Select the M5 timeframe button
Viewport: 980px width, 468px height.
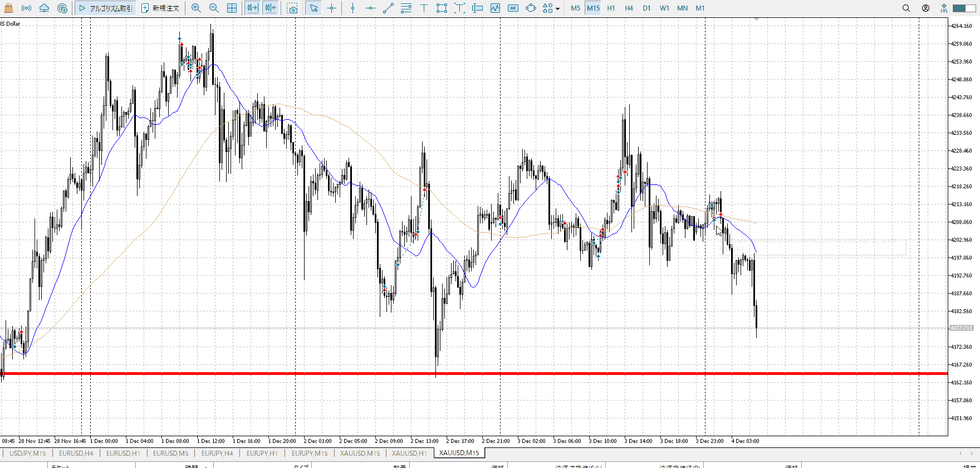[575, 8]
